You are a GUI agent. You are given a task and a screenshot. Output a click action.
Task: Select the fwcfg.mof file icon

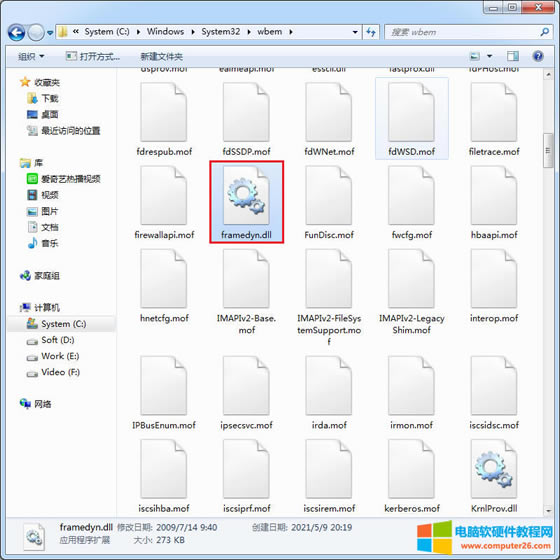(x=411, y=195)
